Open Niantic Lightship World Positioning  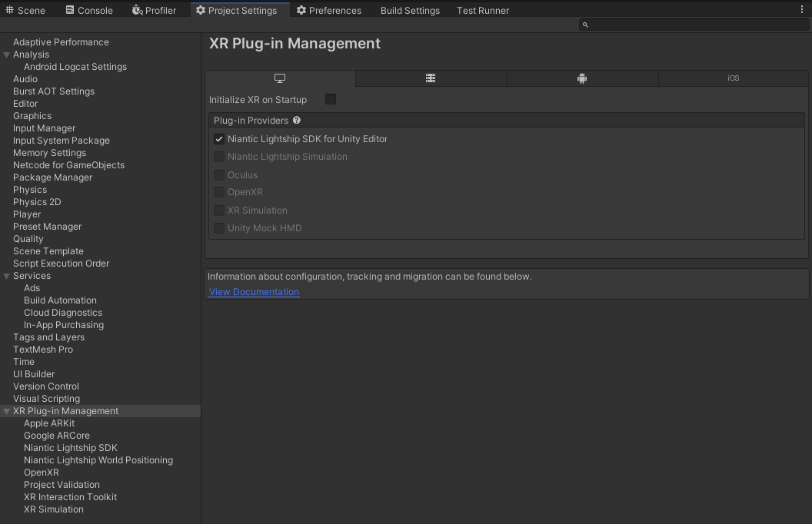pos(98,460)
